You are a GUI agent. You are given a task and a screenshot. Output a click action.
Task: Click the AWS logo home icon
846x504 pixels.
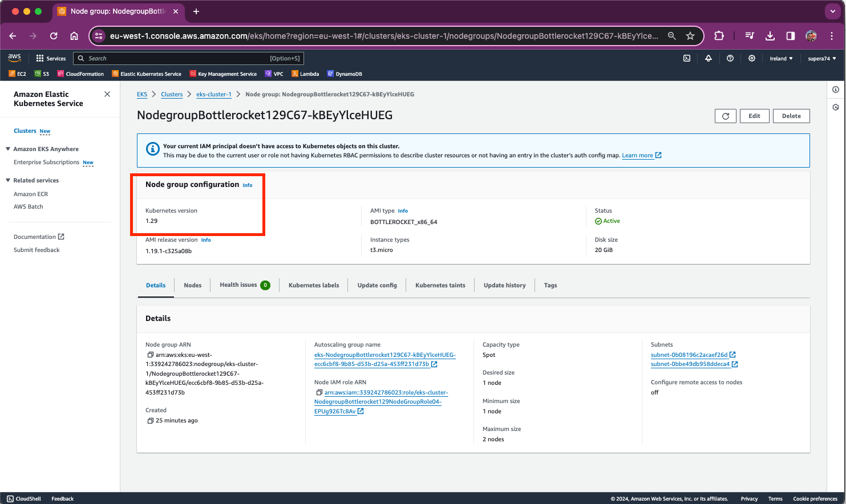(x=14, y=58)
